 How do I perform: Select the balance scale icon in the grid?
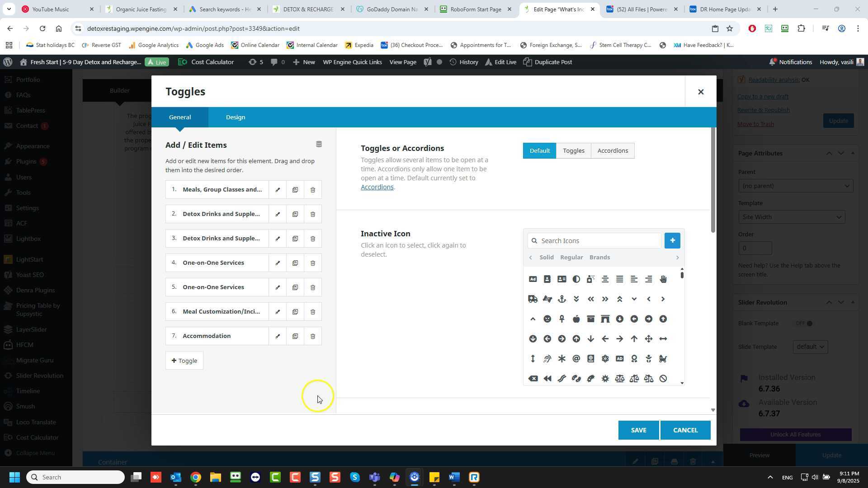619,379
